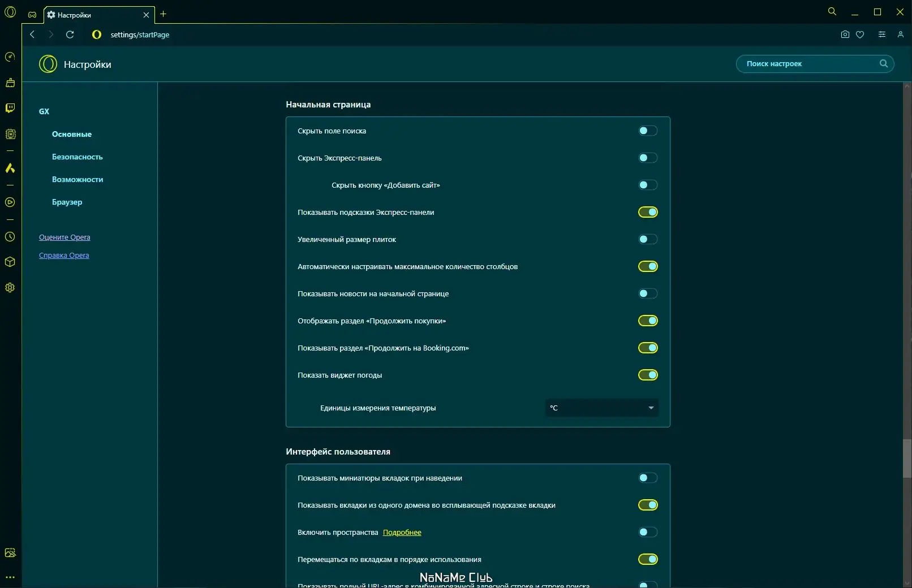The height and width of the screenshot is (588, 912).
Task: Select Возможности in settings sidebar
Action: 78,179
